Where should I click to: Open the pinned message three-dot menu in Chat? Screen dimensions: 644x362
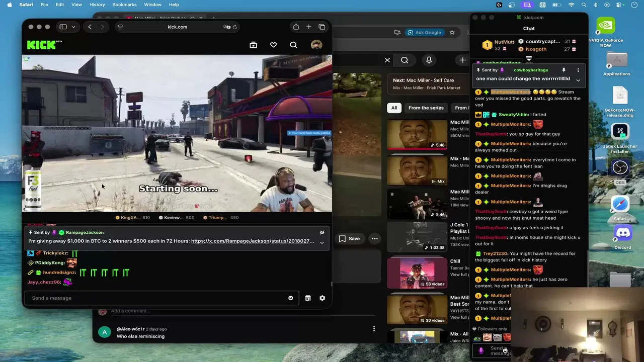point(578,70)
